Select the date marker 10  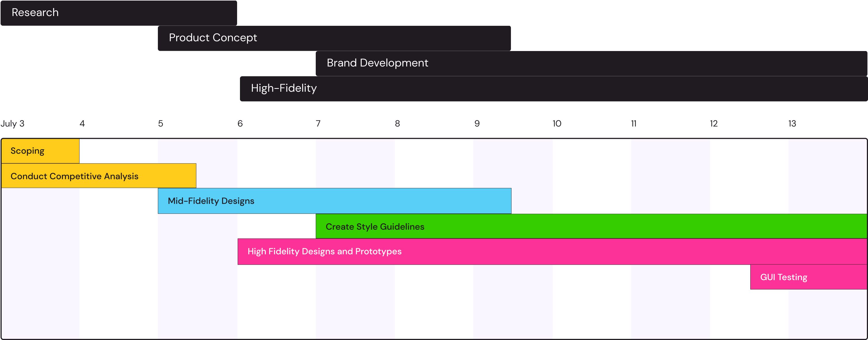coord(557,124)
